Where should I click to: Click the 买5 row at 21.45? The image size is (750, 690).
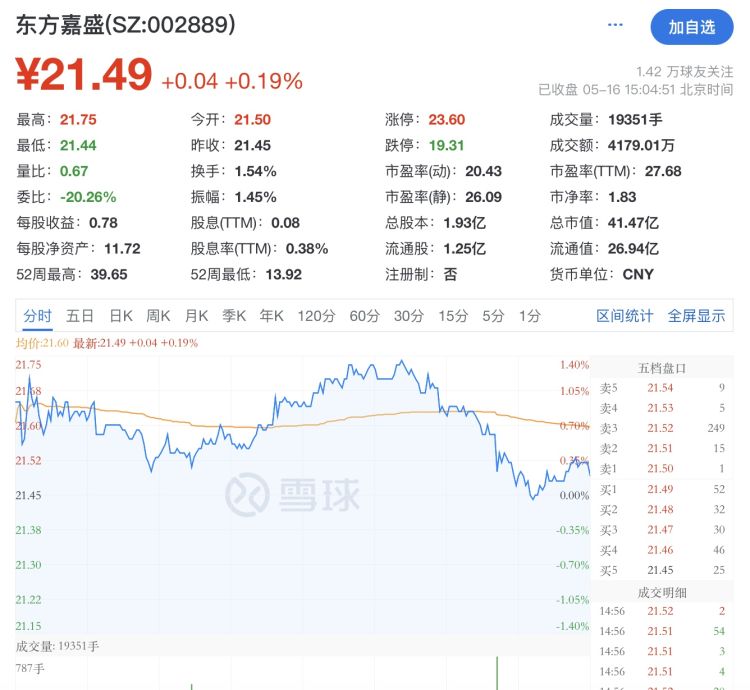[662, 570]
